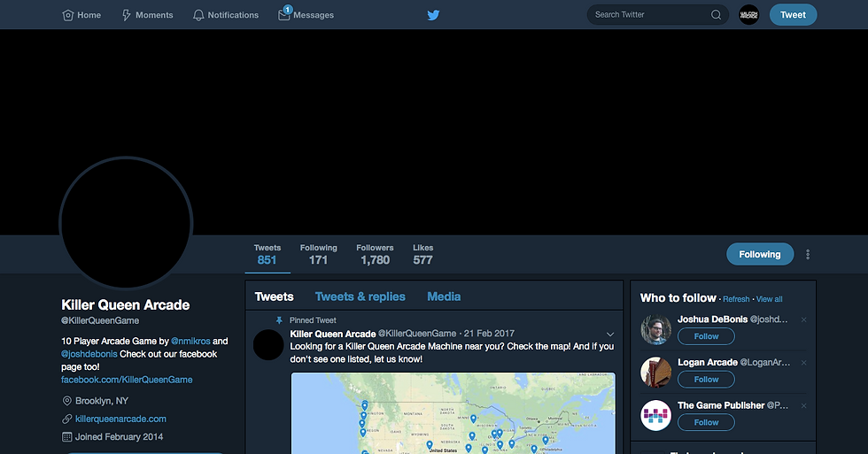Image resolution: width=868 pixels, height=454 pixels.
Task: Click the Killer Queen Arcade profile name
Action: pos(125,304)
